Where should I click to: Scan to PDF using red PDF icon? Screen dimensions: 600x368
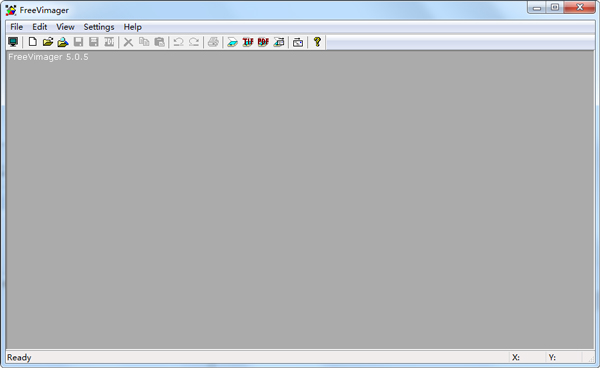tap(263, 42)
